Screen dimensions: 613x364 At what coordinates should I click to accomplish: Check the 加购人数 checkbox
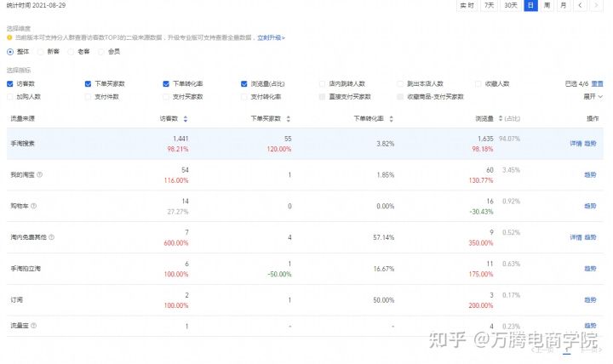point(10,96)
